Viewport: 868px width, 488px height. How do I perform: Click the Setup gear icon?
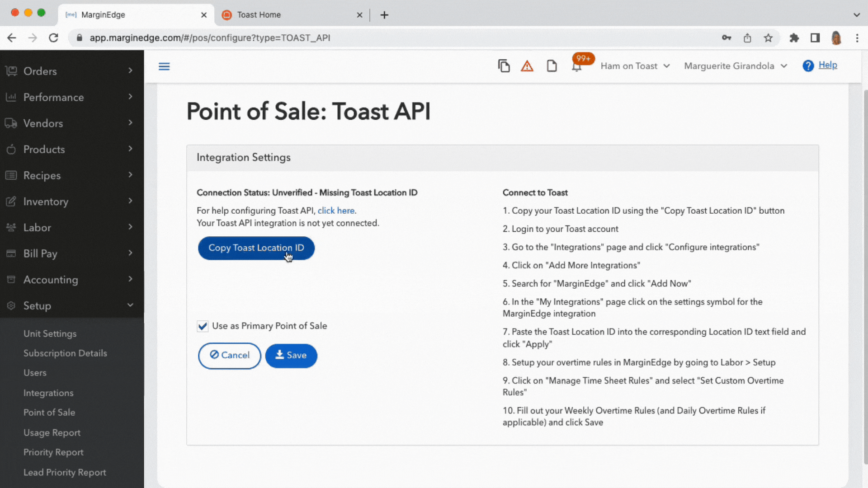point(11,305)
